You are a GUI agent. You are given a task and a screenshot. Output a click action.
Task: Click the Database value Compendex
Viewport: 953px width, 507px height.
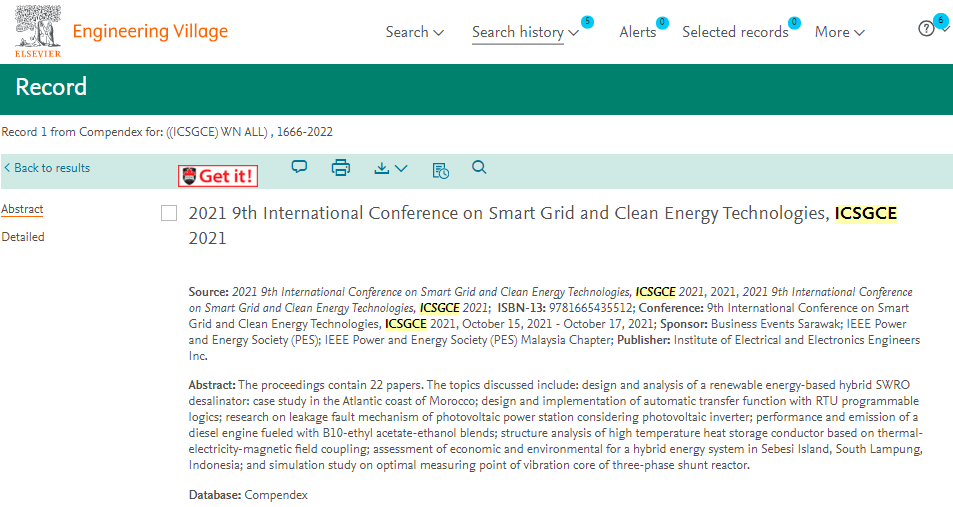pyautogui.click(x=276, y=495)
